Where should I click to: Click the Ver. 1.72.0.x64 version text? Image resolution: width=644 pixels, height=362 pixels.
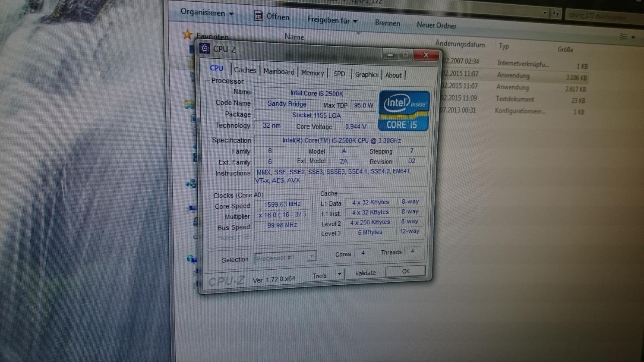point(274,280)
